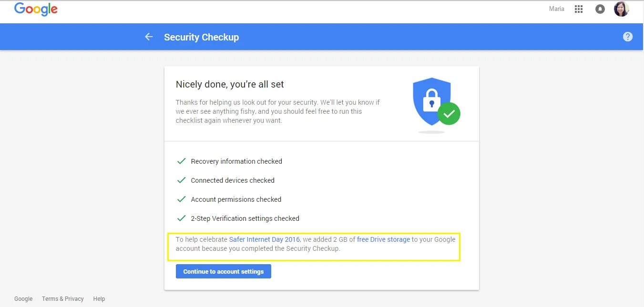Click the Help link in footer

coord(99,299)
